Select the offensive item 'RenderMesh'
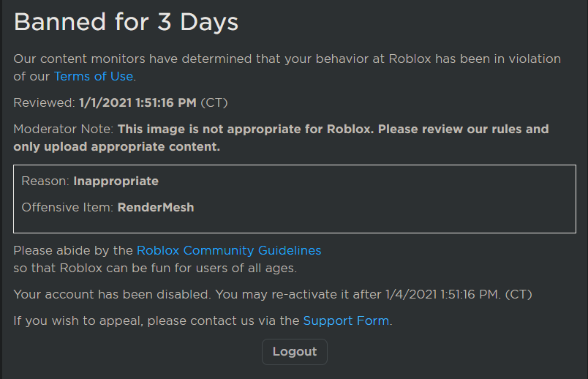Screen dimensions: 588x379 point(156,207)
